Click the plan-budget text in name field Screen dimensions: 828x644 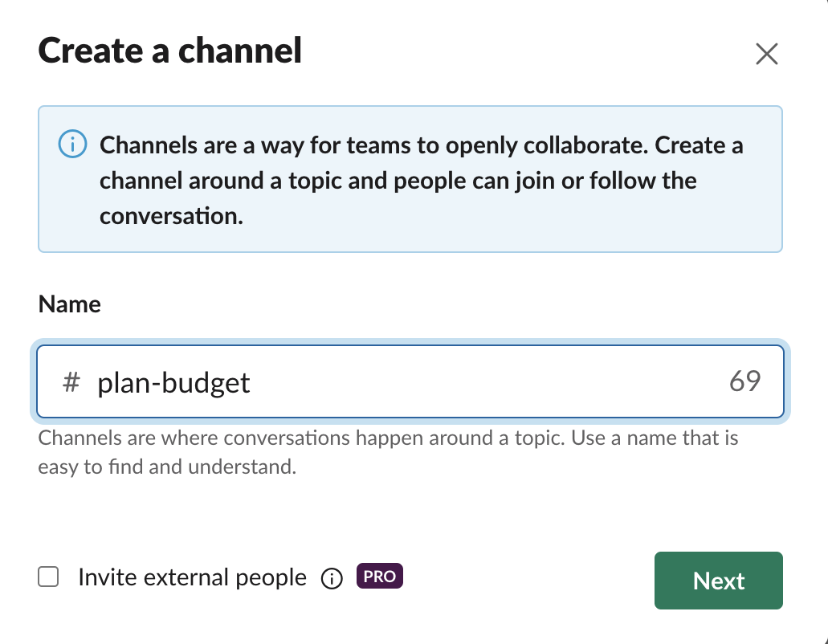(173, 383)
